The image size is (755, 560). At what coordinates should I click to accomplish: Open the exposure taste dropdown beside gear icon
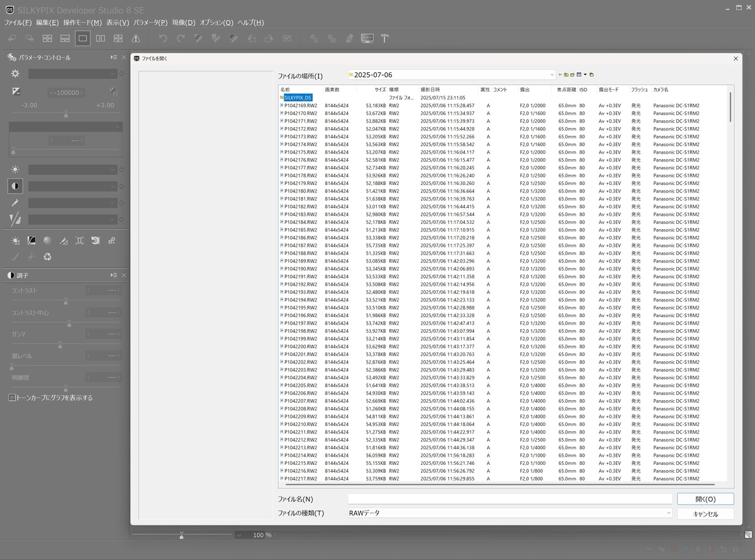pyautogui.click(x=73, y=74)
